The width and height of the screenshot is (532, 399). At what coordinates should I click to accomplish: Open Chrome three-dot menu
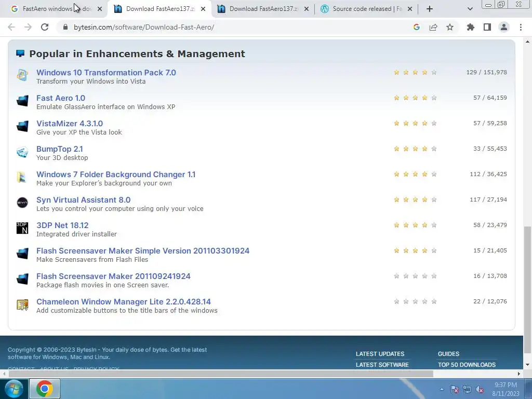pyautogui.click(x=521, y=27)
